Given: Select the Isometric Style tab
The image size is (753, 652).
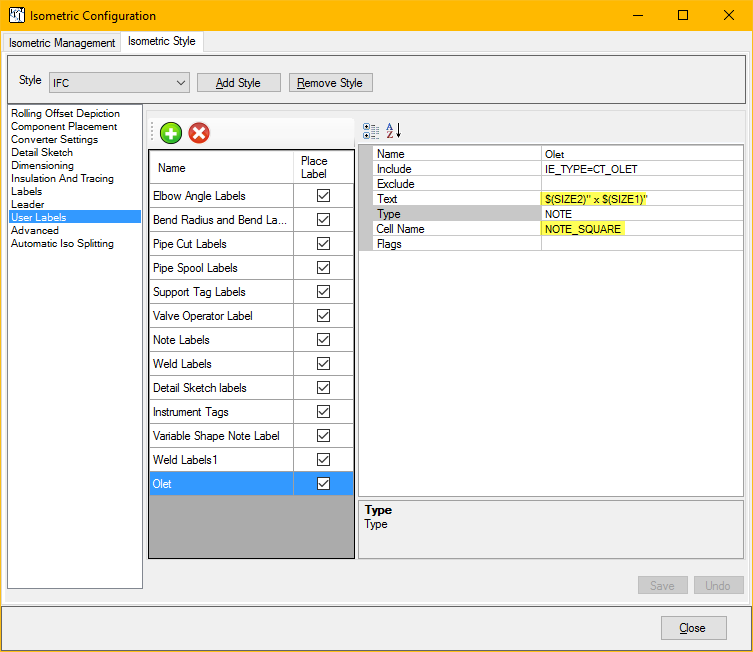Looking at the screenshot, I should click(x=163, y=42).
